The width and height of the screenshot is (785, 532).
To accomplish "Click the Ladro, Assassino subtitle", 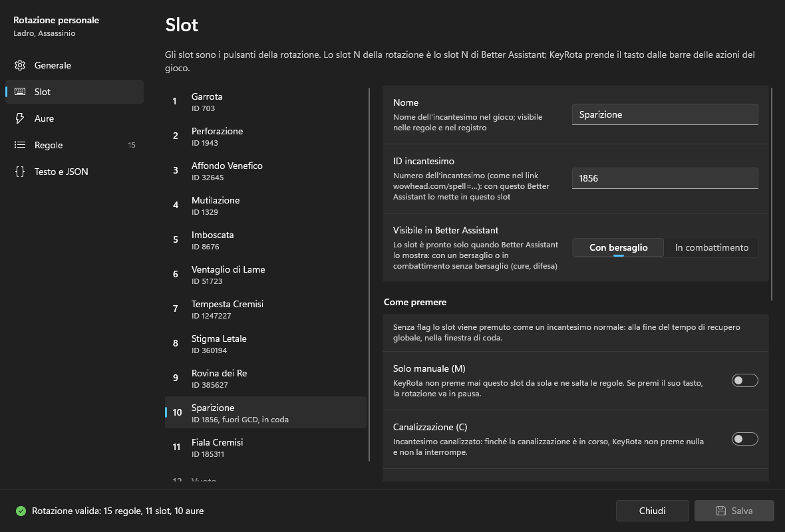I will click(45, 33).
